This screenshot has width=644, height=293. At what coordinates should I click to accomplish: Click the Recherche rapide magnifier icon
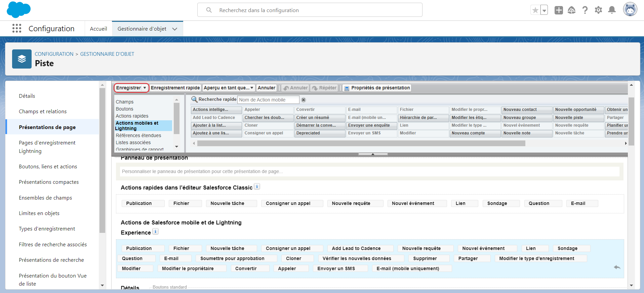194,99
